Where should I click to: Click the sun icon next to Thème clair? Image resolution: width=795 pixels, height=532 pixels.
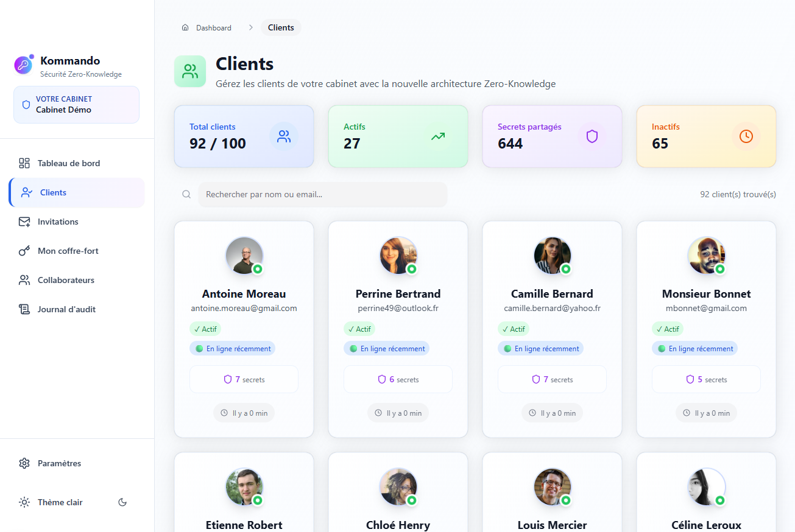coord(24,502)
